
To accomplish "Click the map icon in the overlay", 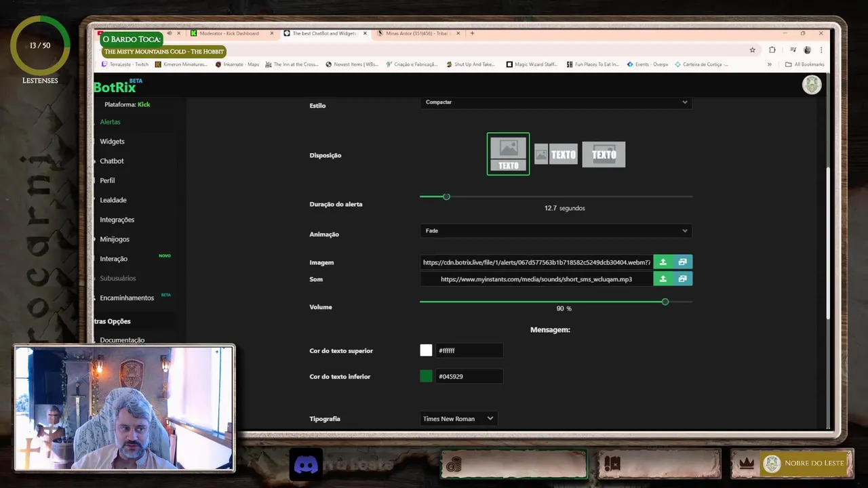I will point(612,464).
